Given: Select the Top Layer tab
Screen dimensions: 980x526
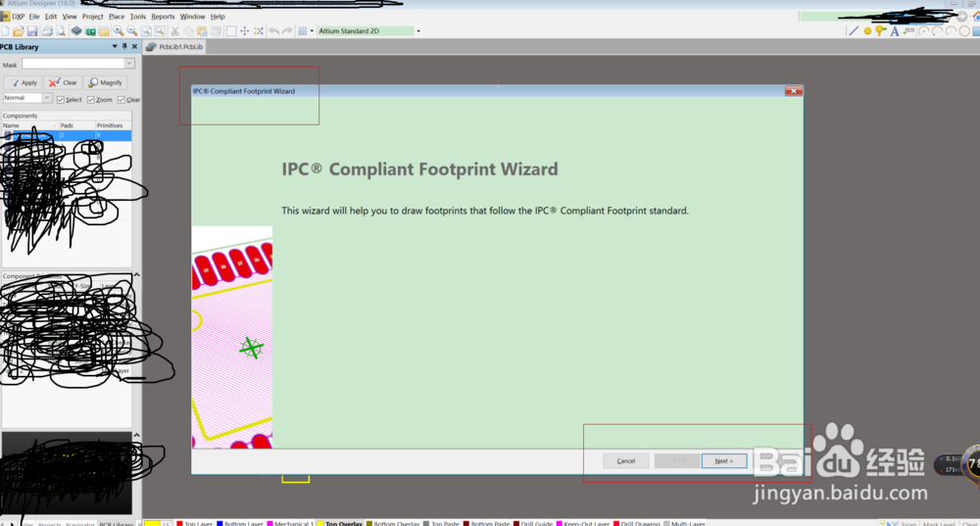Looking at the screenshot, I should [x=195, y=523].
